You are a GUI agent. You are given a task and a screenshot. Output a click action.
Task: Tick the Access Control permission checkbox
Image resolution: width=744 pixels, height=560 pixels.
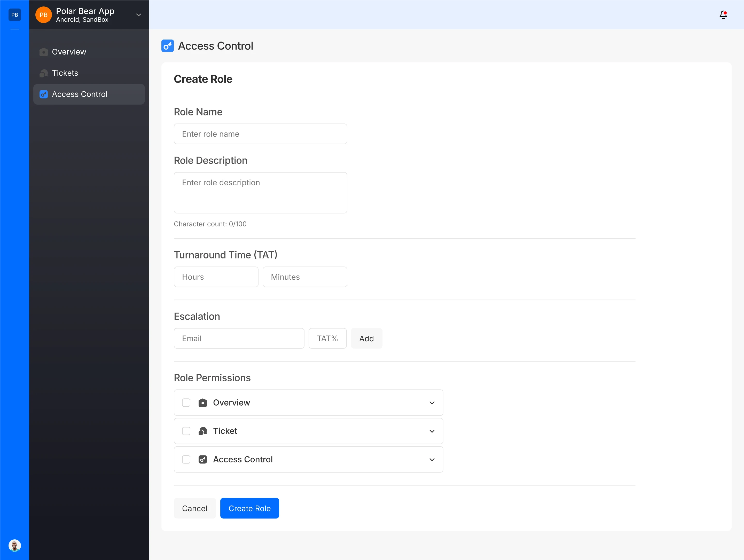186,459
